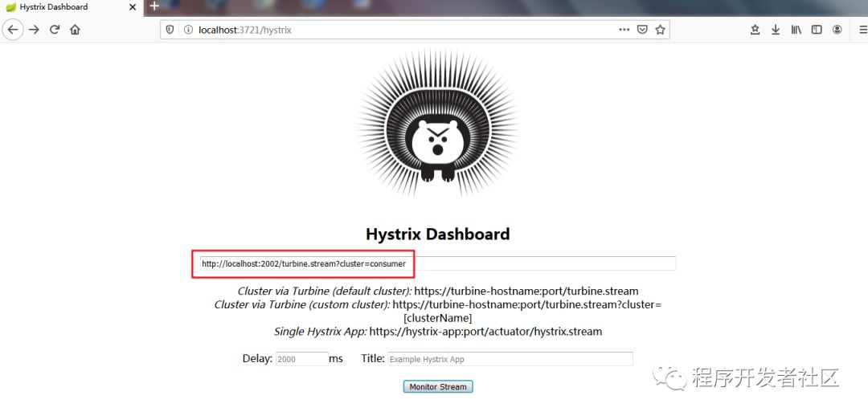Click the 'Single Hystrix App:' label

tap(320, 332)
